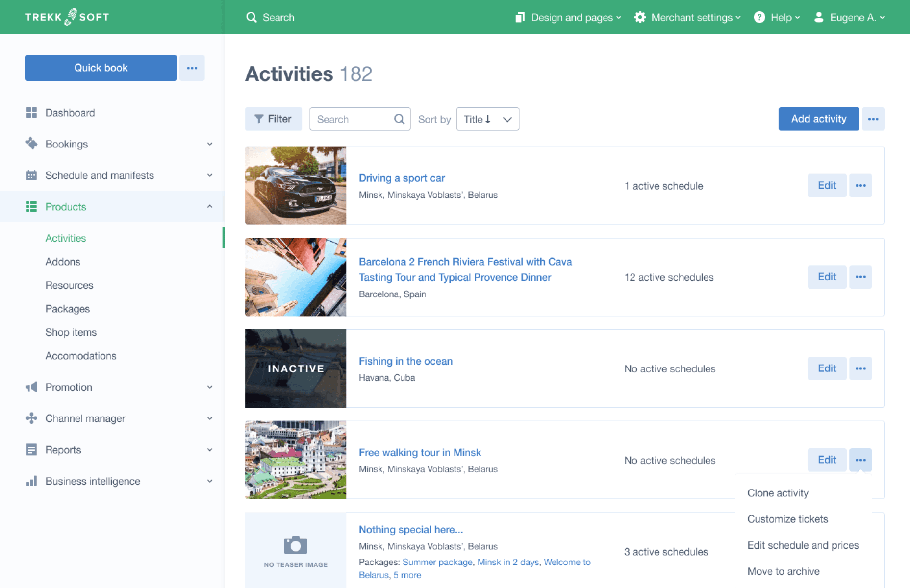Click the Quick book button

coord(101,68)
